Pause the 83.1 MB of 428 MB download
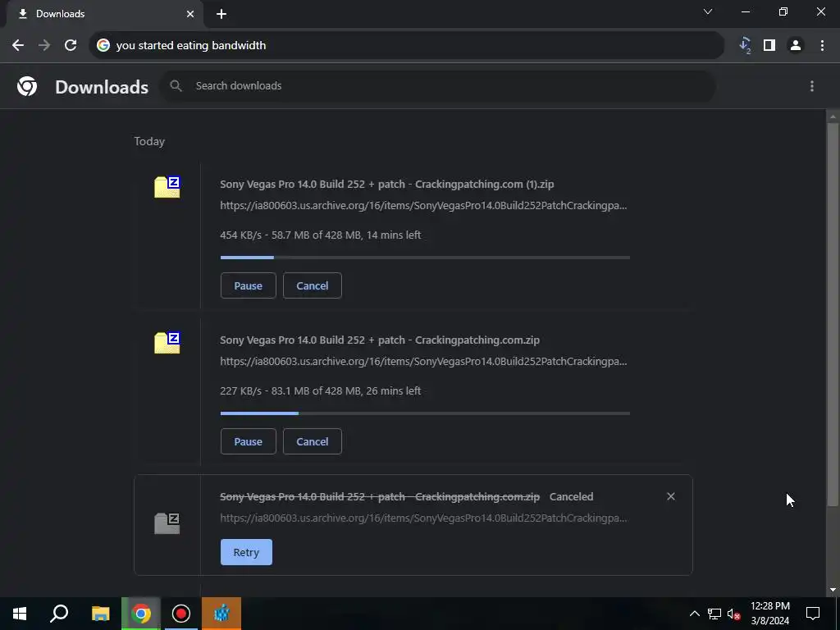The width and height of the screenshot is (840, 630). 248,441
